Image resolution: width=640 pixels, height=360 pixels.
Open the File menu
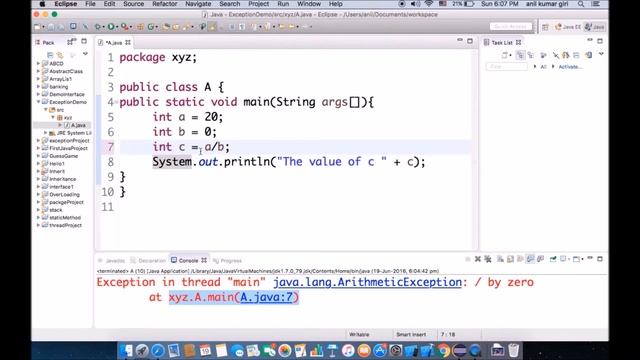tap(90, 4)
